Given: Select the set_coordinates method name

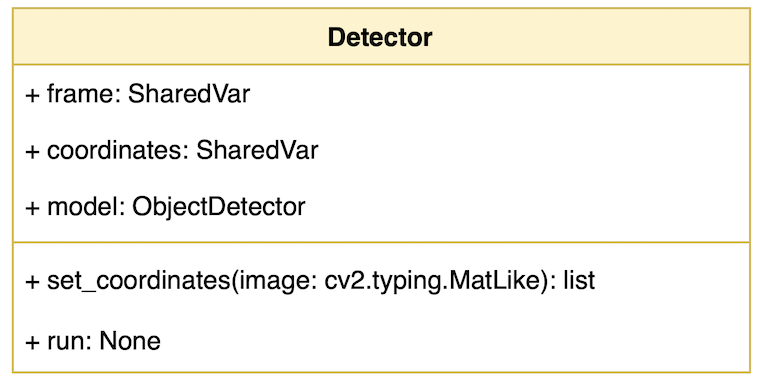Looking at the screenshot, I should [138, 281].
